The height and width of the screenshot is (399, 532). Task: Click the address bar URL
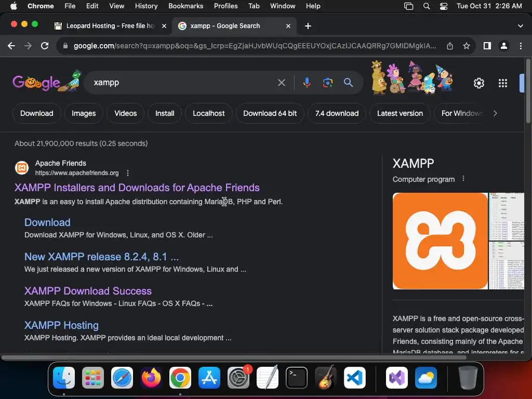click(255, 46)
